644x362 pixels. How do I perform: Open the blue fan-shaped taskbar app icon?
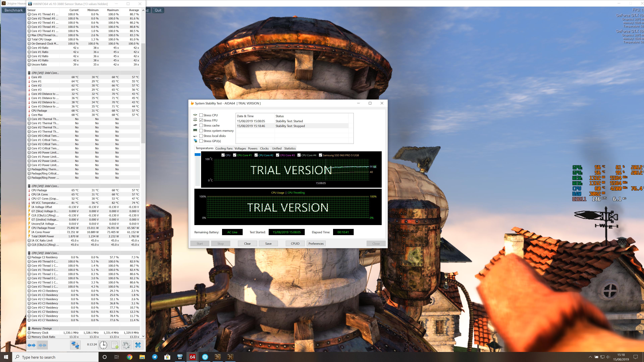tap(205, 357)
